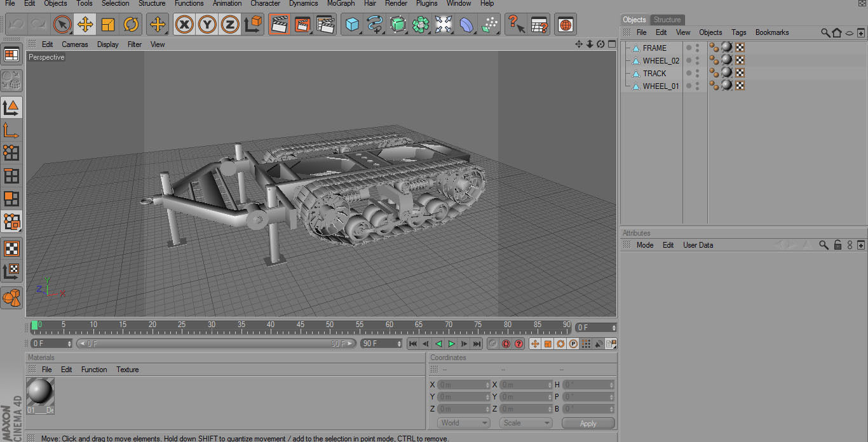Open the particle emitter icon
The image size is (868, 442).
[x=489, y=25]
